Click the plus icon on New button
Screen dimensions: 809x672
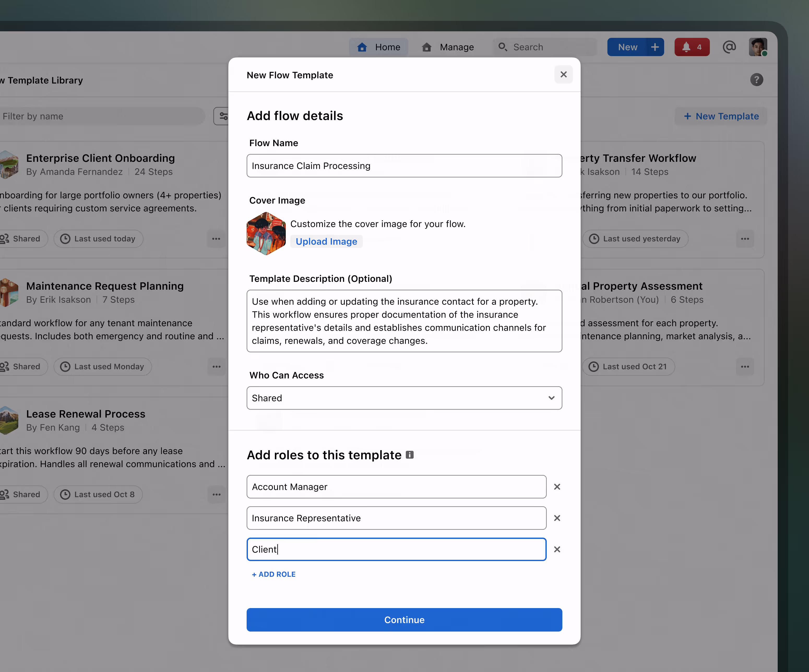(655, 47)
